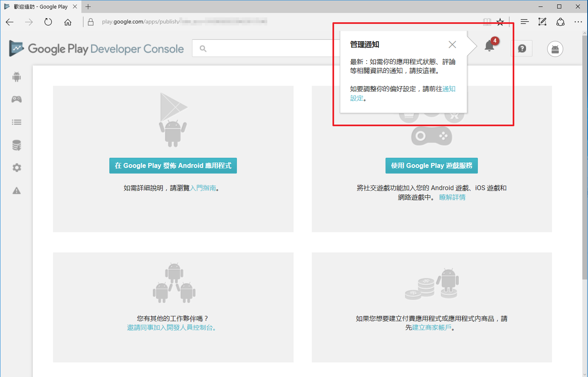Click the scrollbar down arrow
Screen dimensions: 588x377
pos(585,374)
